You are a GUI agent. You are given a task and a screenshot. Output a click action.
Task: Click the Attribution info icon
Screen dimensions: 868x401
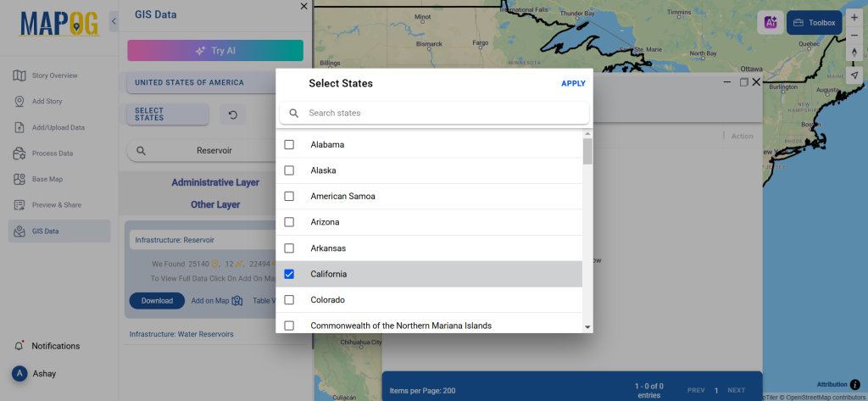click(x=854, y=384)
